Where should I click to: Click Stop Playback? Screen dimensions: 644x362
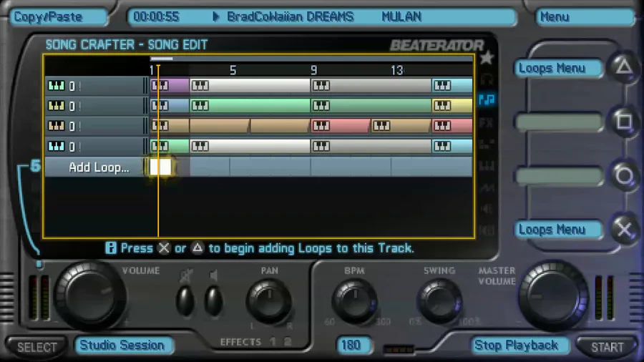(x=520, y=345)
